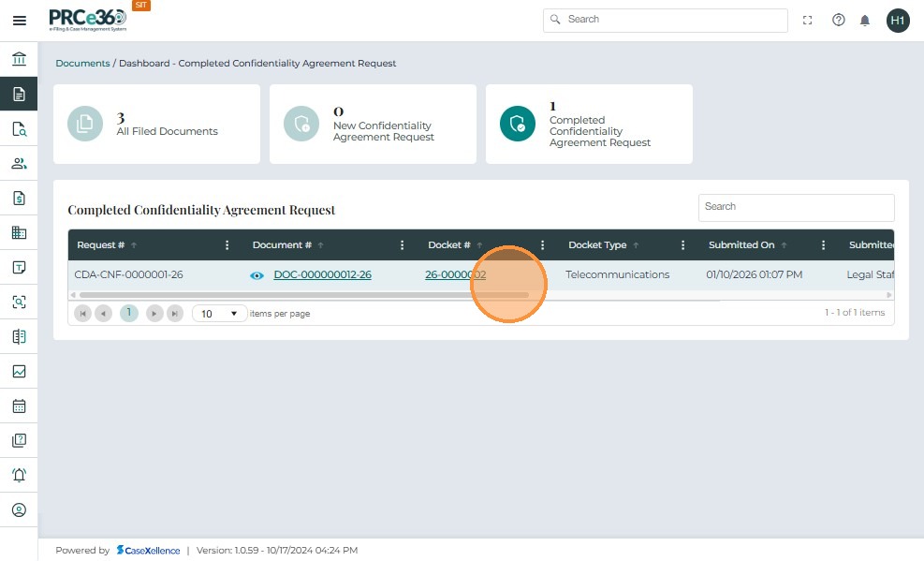Open the document search sidebar icon
Viewport: 924px width, 561px height.
pos(19,128)
